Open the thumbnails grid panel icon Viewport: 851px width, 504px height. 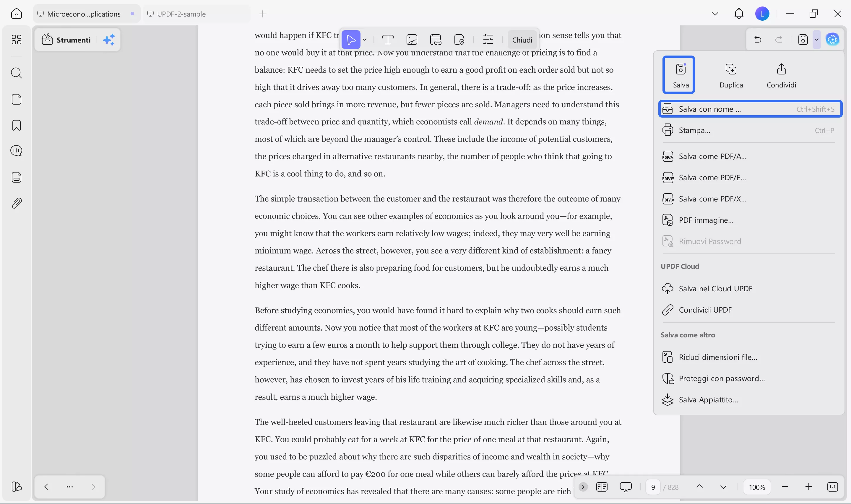(x=16, y=40)
